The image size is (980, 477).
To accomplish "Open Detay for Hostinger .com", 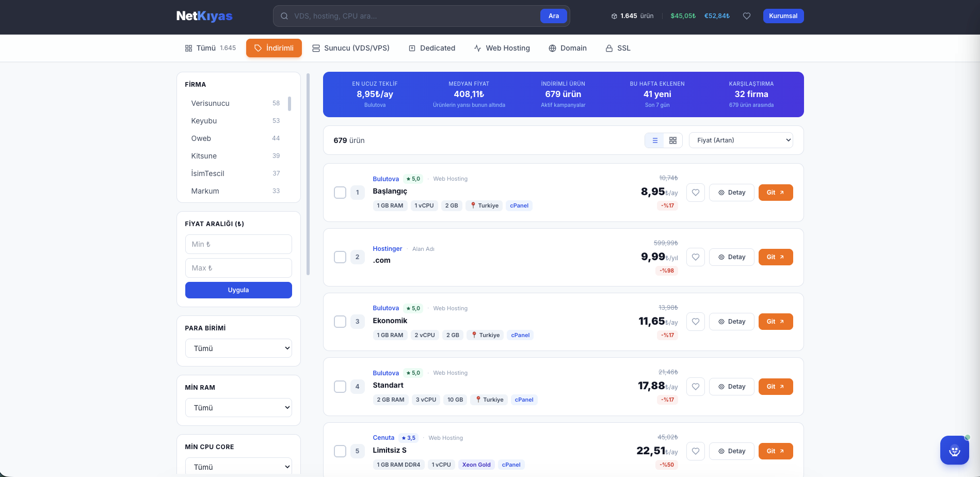I will pos(732,257).
